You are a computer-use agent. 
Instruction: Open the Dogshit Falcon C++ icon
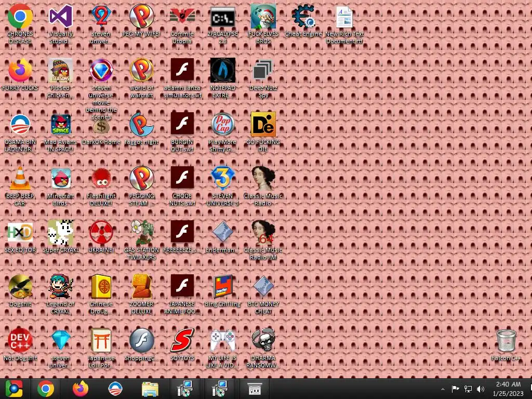(x=20, y=290)
